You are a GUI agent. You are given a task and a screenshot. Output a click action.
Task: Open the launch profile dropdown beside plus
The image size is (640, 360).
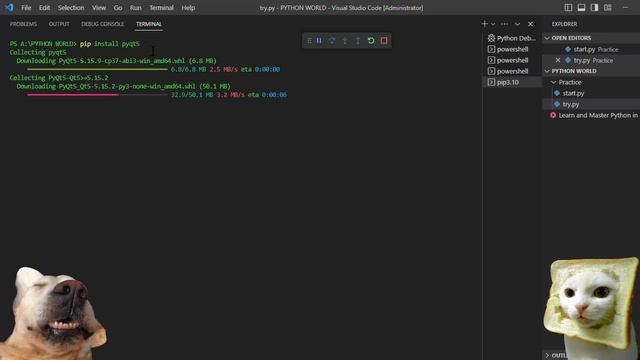pos(493,24)
